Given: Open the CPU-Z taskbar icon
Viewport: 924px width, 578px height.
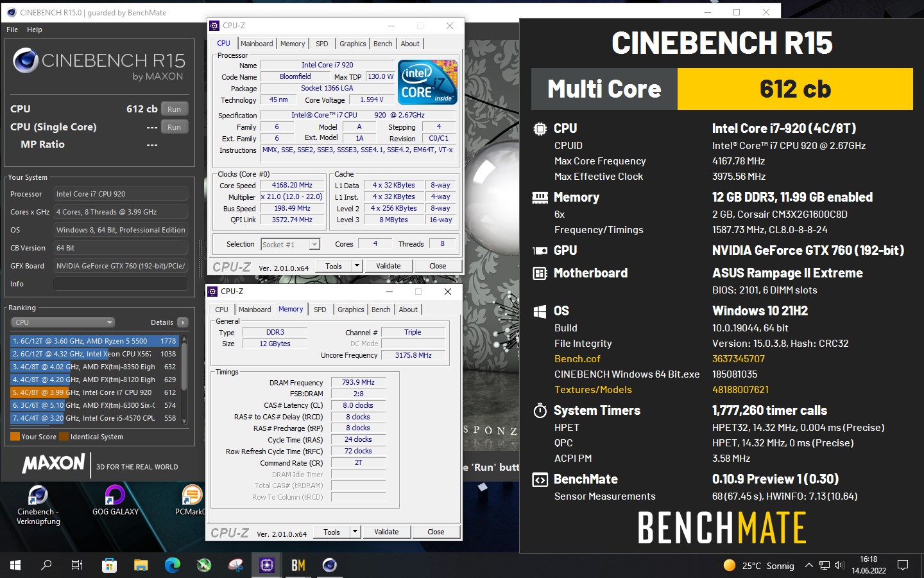Looking at the screenshot, I should (267, 565).
